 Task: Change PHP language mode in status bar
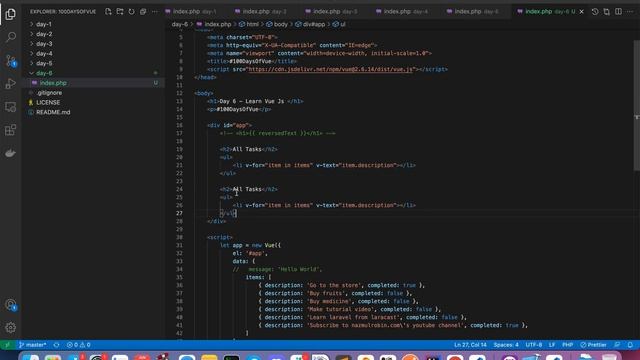[567, 345]
